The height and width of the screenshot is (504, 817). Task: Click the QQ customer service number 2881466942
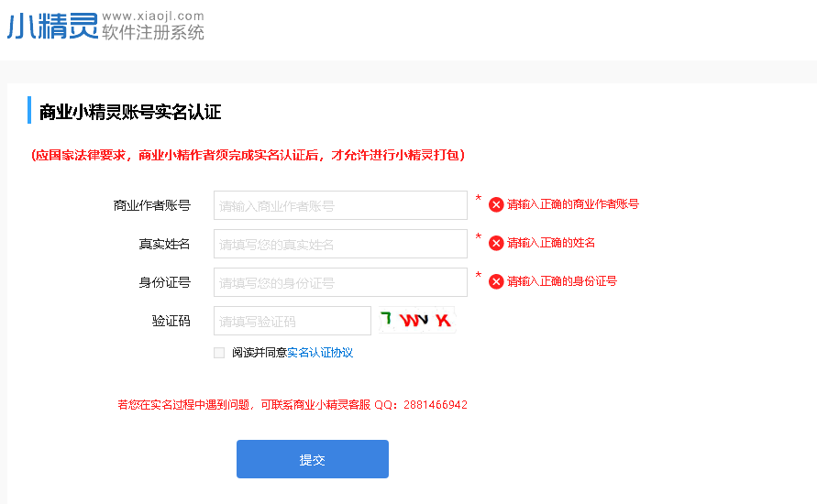coord(435,404)
